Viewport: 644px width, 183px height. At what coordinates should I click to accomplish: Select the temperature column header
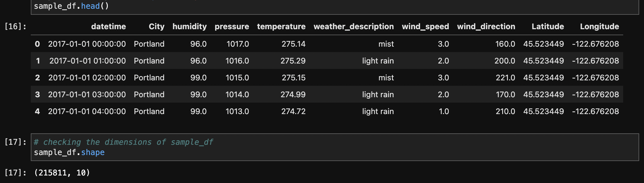[x=281, y=26]
